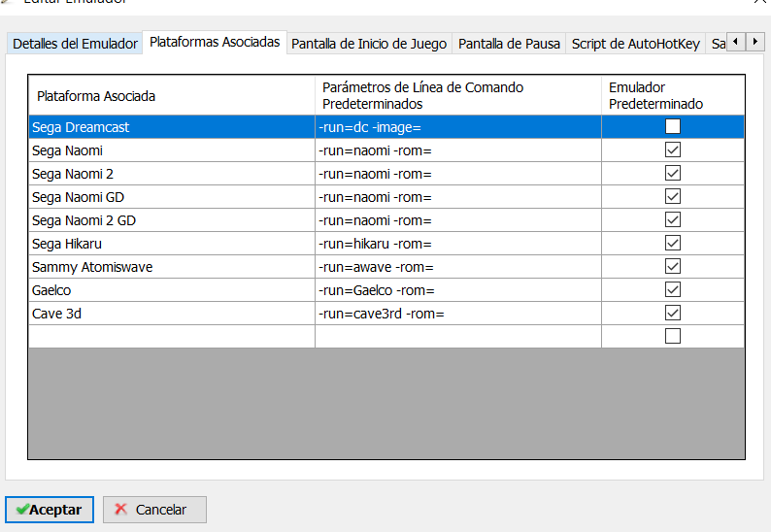Toggle default checkbox for Sega Naomi 2 GD
The image size is (771, 532).
pyautogui.click(x=673, y=219)
